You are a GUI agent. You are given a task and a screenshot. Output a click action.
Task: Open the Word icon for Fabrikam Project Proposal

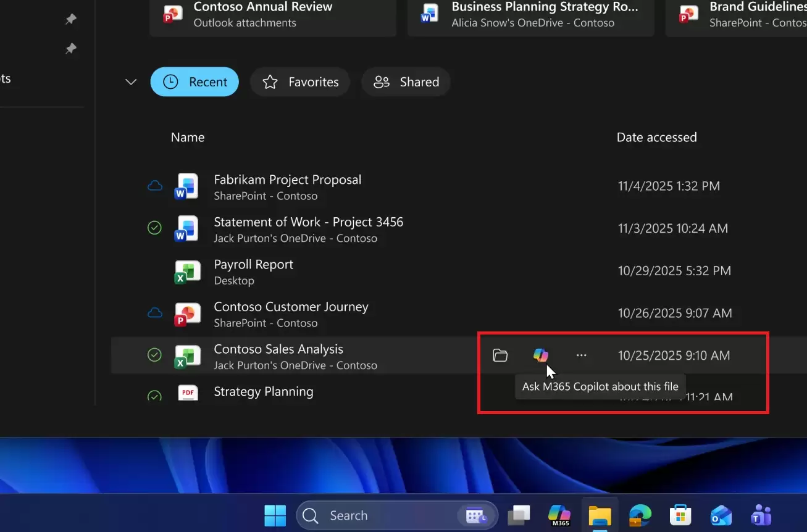[187, 186]
